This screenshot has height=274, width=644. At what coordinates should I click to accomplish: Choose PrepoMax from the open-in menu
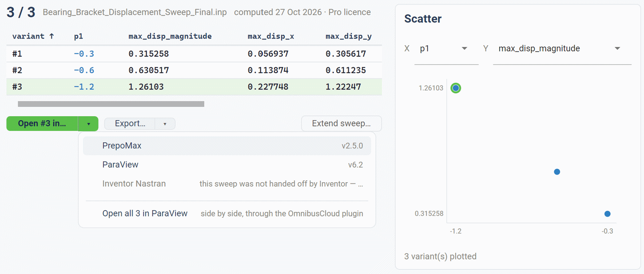pyautogui.click(x=227, y=146)
